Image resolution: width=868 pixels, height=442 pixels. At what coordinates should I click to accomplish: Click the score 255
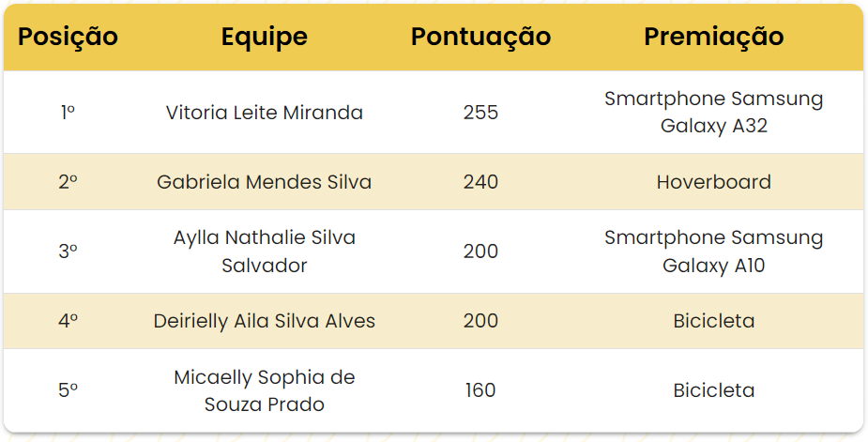[480, 113]
